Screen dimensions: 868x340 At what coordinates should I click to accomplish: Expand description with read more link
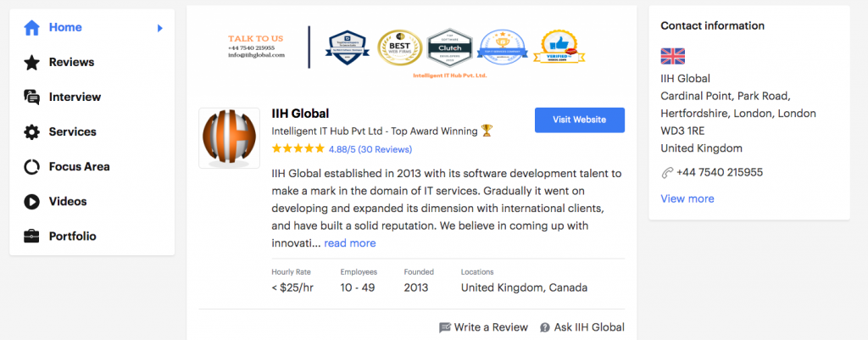350,243
